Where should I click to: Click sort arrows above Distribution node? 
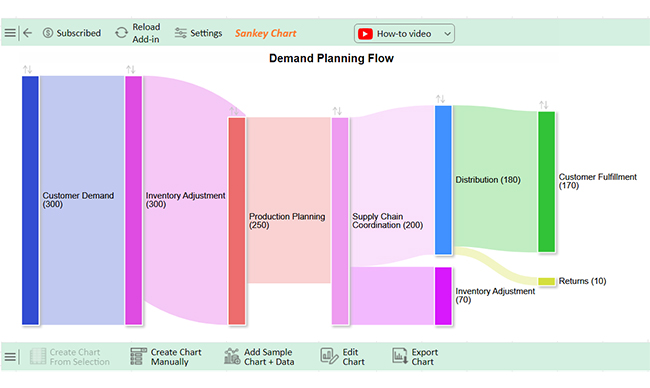click(440, 99)
